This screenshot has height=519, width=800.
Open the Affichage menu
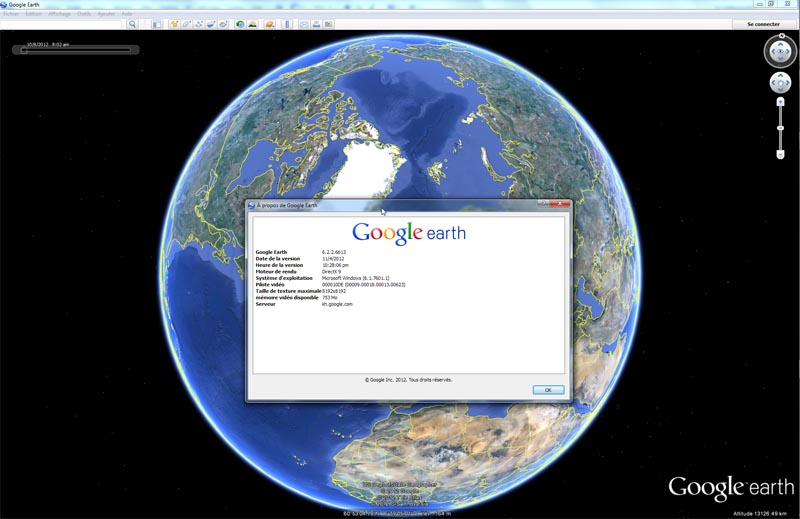(x=60, y=14)
